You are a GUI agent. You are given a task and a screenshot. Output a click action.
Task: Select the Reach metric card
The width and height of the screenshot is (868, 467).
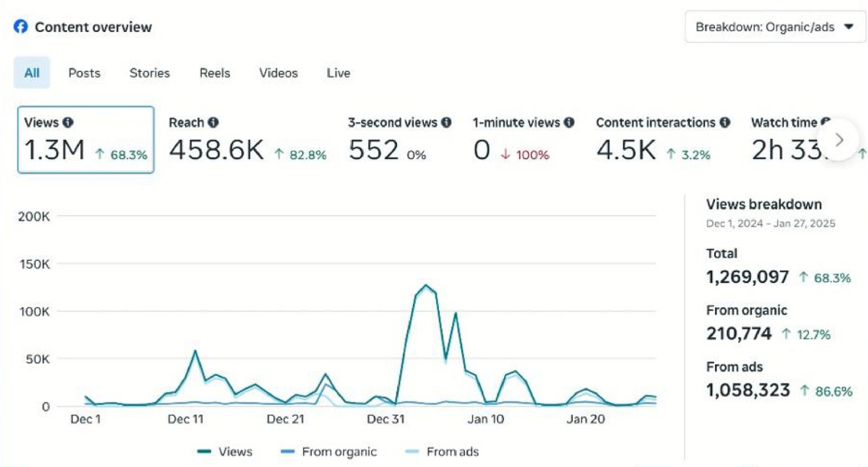(247, 140)
